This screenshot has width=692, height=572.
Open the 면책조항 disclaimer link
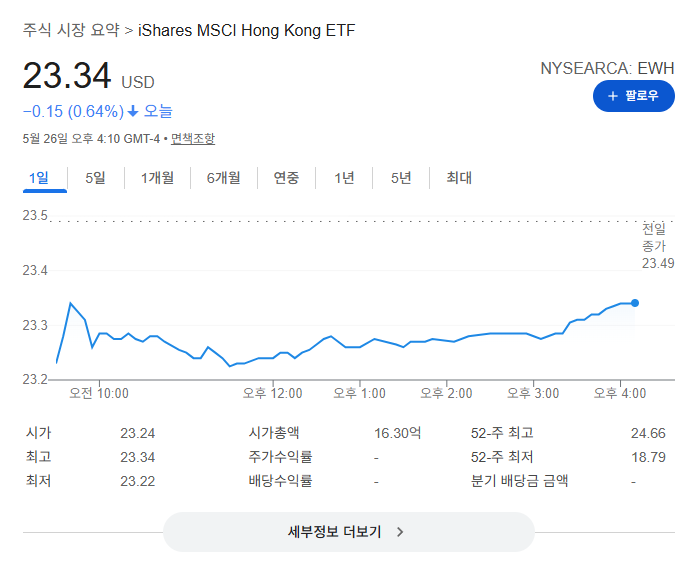(193, 139)
